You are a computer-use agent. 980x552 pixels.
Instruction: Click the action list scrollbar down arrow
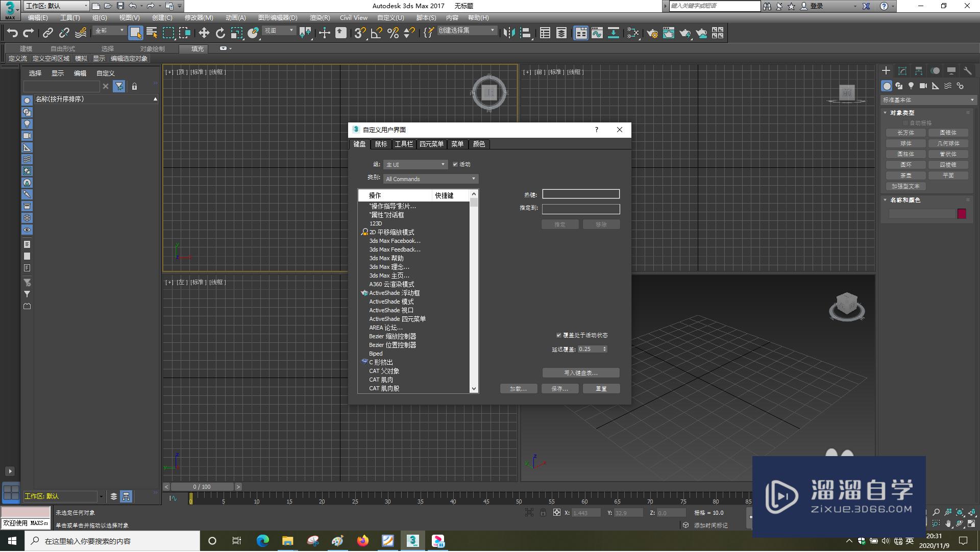(x=474, y=389)
